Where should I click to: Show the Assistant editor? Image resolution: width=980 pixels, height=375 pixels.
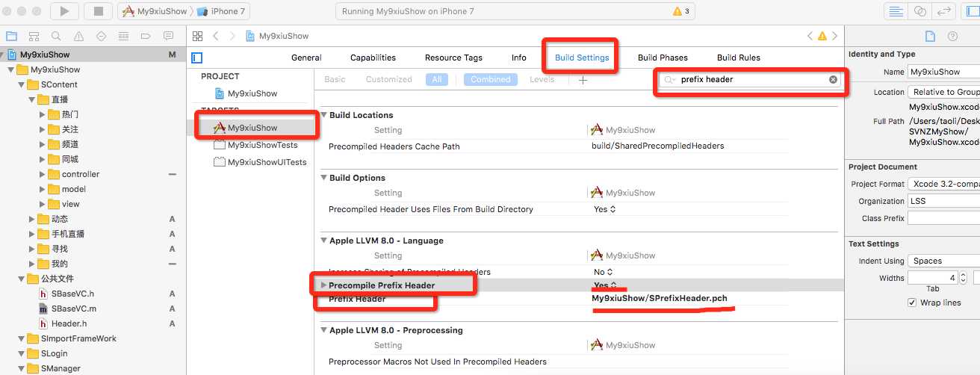coord(920,11)
